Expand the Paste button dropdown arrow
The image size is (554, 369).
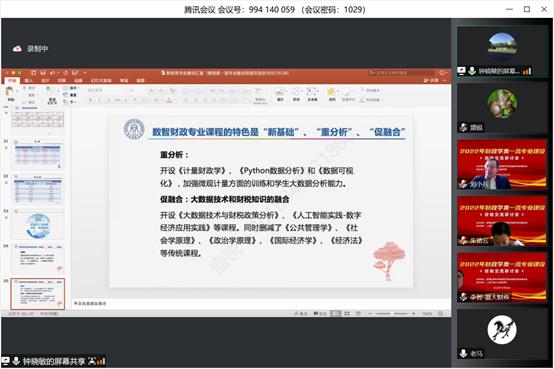tap(16, 92)
